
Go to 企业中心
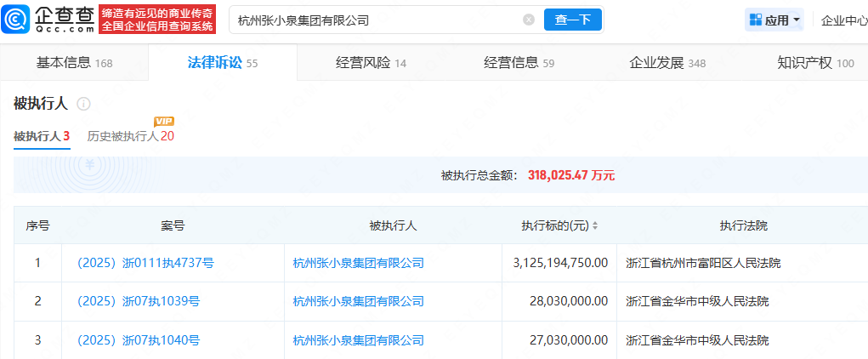[x=843, y=20]
